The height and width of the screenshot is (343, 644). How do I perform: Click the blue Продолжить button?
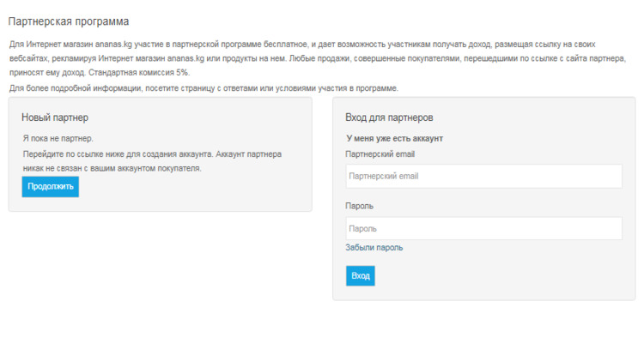coord(50,187)
